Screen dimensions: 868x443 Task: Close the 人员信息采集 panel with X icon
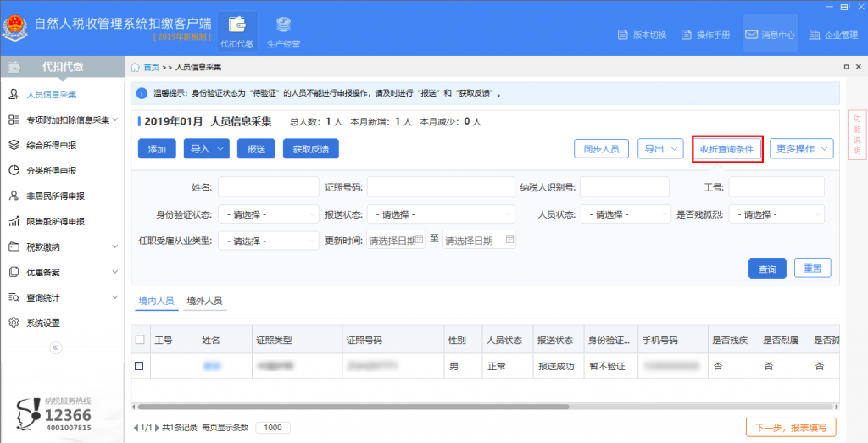pos(859,67)
